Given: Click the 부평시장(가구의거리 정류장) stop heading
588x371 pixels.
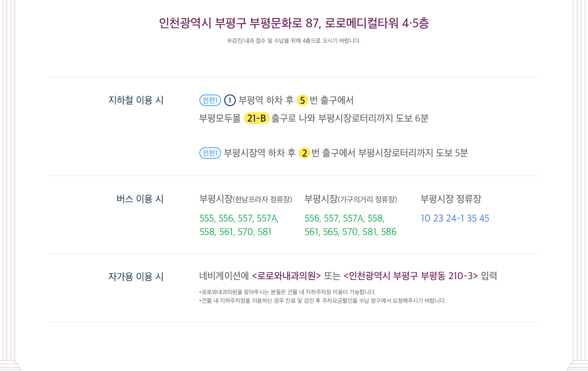Looking at the screenshot, I should tap(351, 199).
